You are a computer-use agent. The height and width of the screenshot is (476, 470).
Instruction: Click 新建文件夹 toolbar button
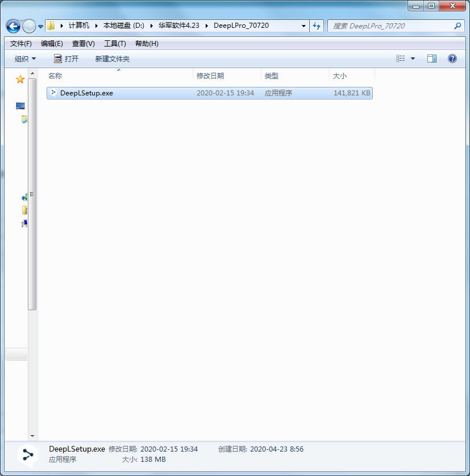(113, 59)
